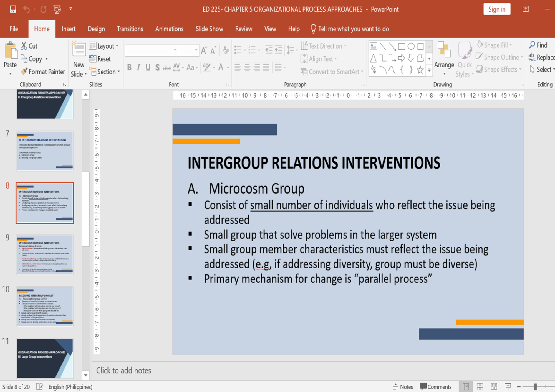
Task: Click the Redo repeat icon
Action: [44, 9]
